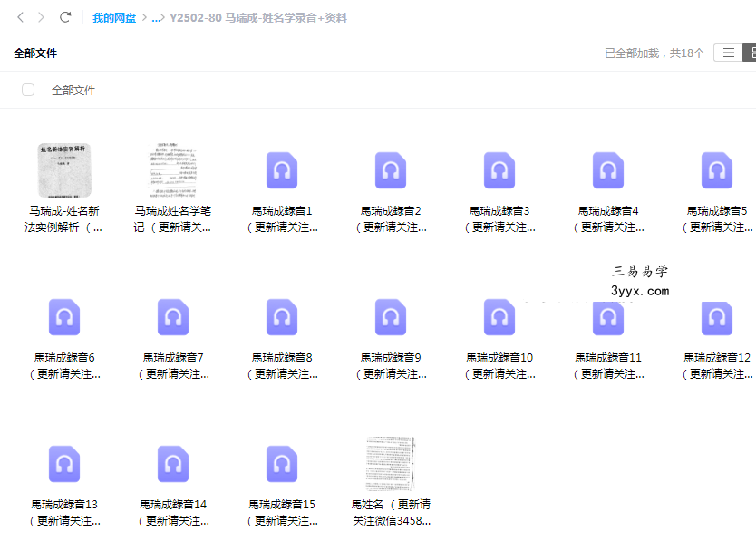Open audio file 馬瑞成錄音12 icon

pos(717,317)
